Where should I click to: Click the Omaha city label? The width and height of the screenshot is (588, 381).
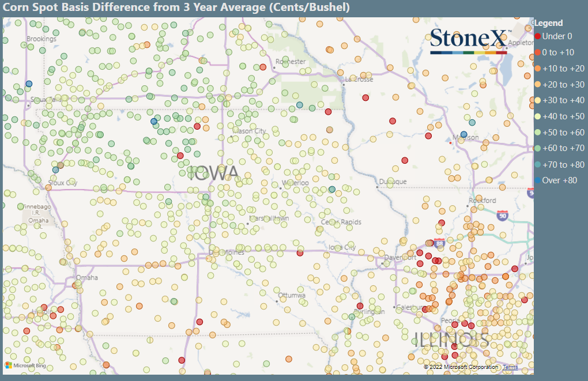pos(87,277)
